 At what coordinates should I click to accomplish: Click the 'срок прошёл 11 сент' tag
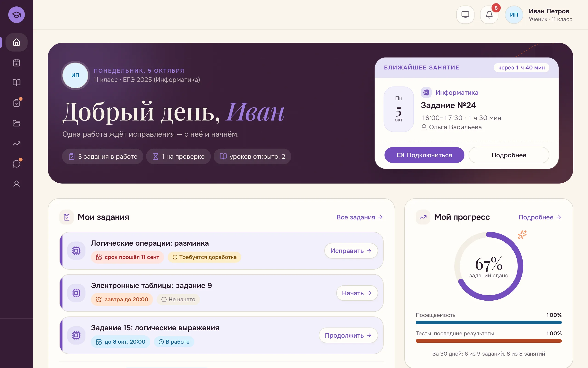point(127,257)
